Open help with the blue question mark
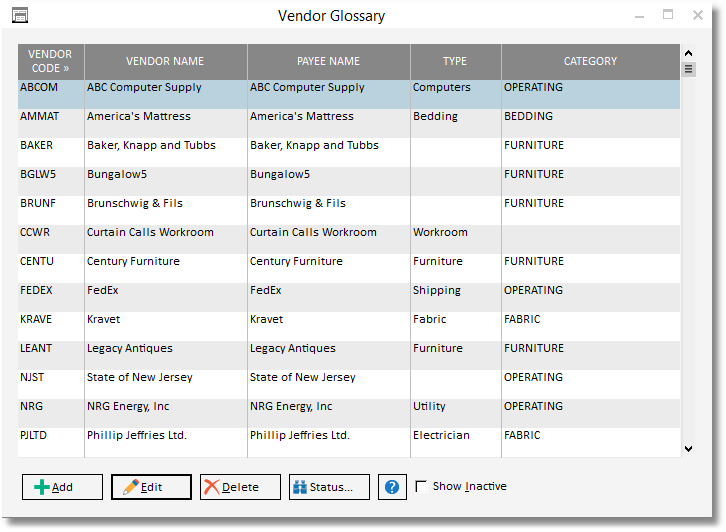Screen dimensions: 726x532 [392, 487]
